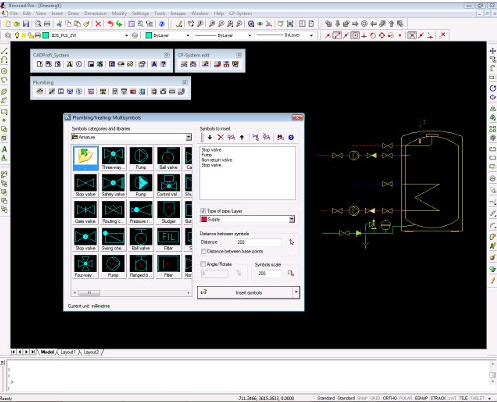Open the Armature symbol category dropdown
Screen dimensions: 497x402
(x=189, y=137)
